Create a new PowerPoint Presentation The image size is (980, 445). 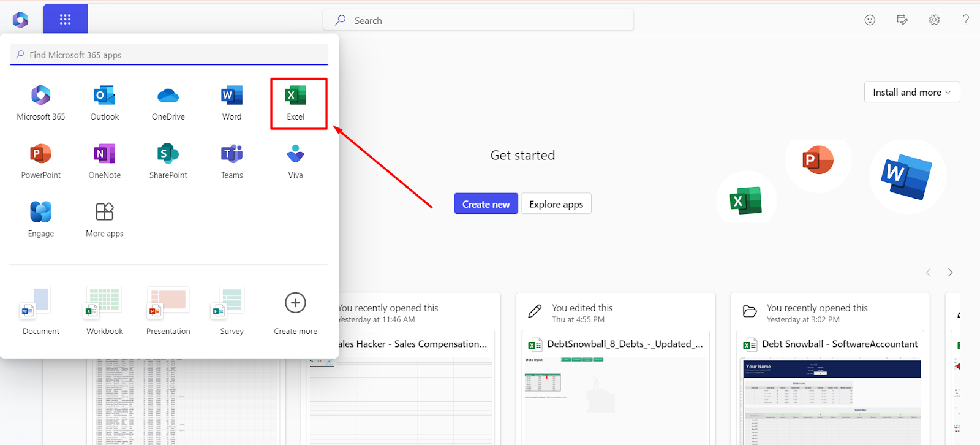click(x=168, y=311)
